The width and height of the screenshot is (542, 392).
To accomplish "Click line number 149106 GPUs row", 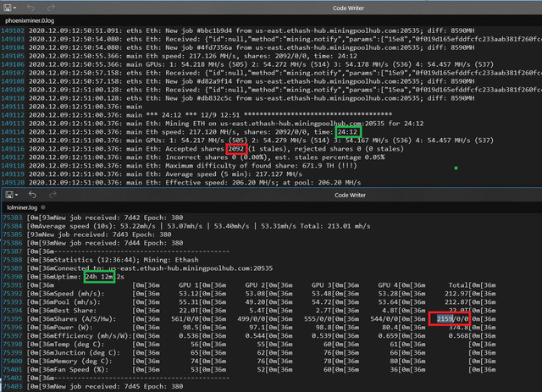I will pos(13,64).
